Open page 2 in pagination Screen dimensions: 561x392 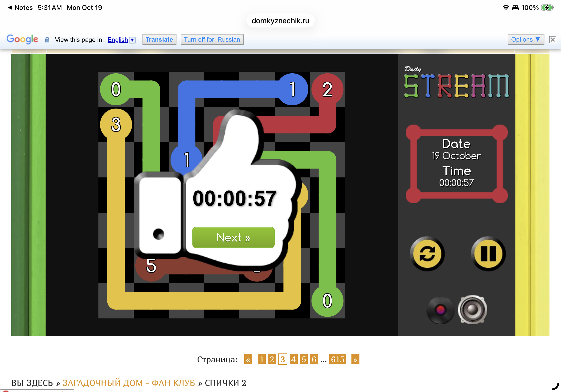pyautogui.click(x=272, y=359)
